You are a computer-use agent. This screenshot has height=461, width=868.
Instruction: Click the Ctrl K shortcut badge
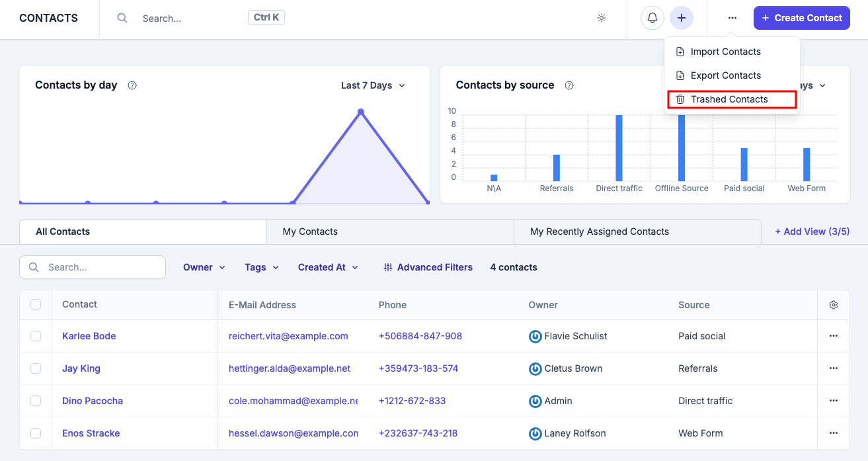pyautogui.click(x=266, y=17)
